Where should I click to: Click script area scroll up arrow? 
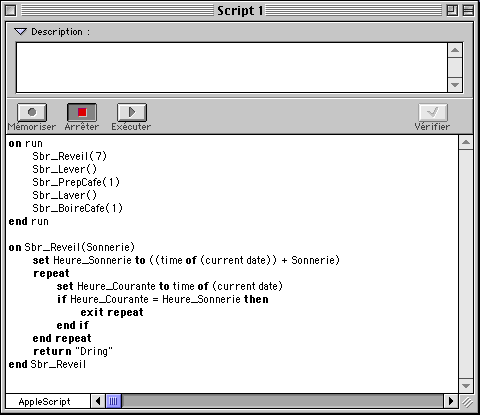(x=466, y=143)
